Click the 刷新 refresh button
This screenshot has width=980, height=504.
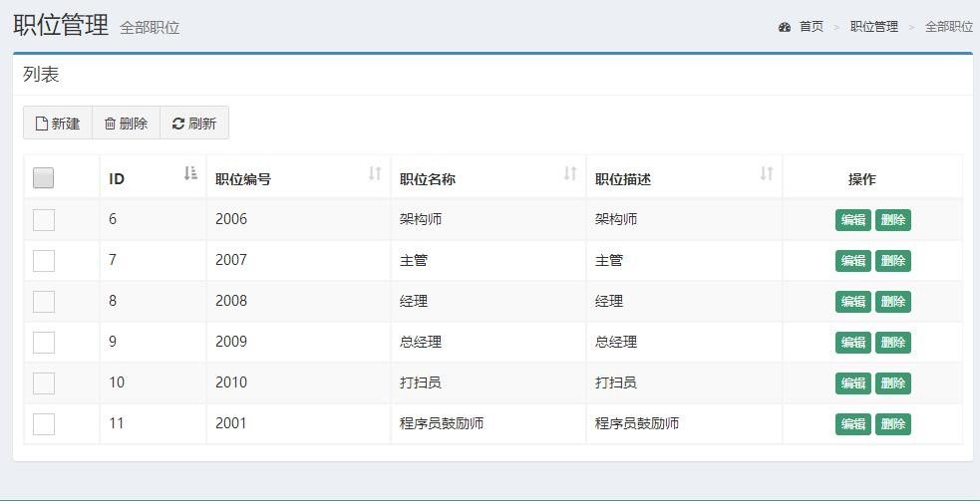click(194, 124)
